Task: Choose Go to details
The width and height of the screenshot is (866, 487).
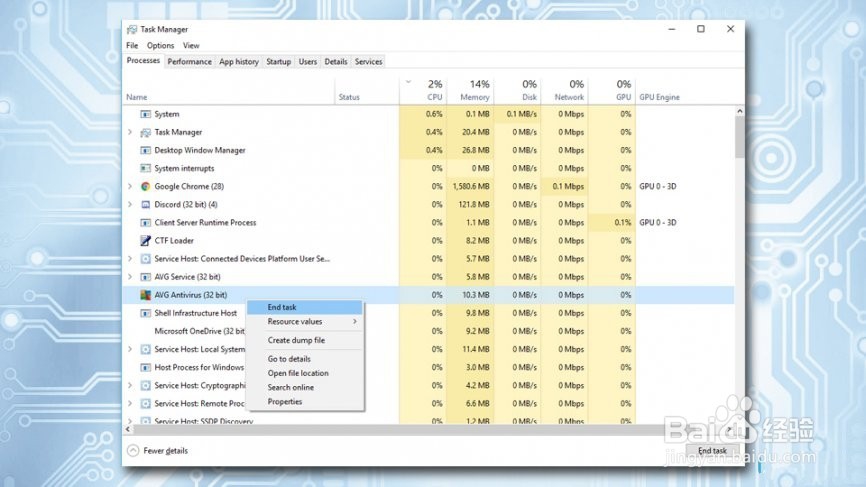Action: coord(305,359)
